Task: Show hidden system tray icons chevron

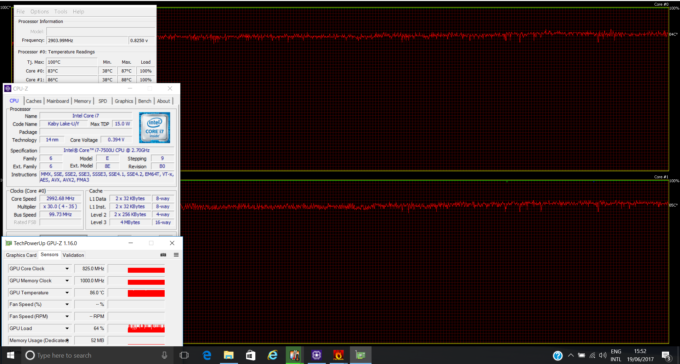Action: pos(571,355)
